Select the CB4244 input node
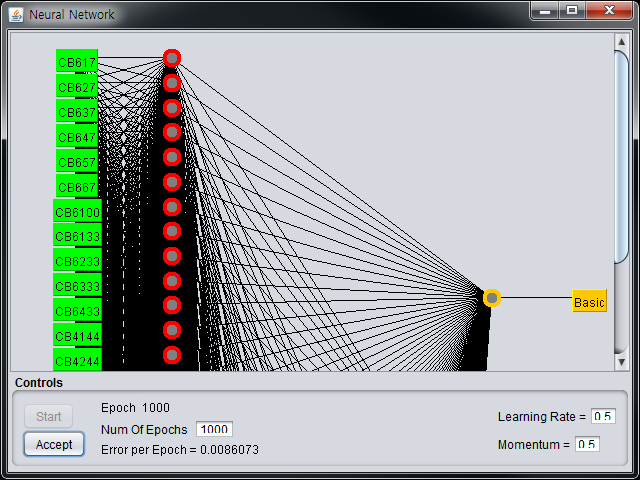 coord(78,360)
